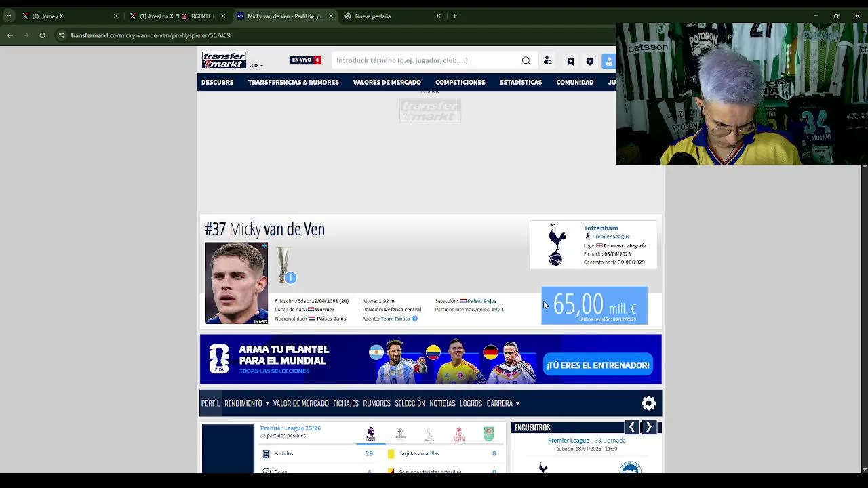Open the DESCUBRE menu
The height and width of the screenshot is (488, 868).
click(x=217, y=82)
